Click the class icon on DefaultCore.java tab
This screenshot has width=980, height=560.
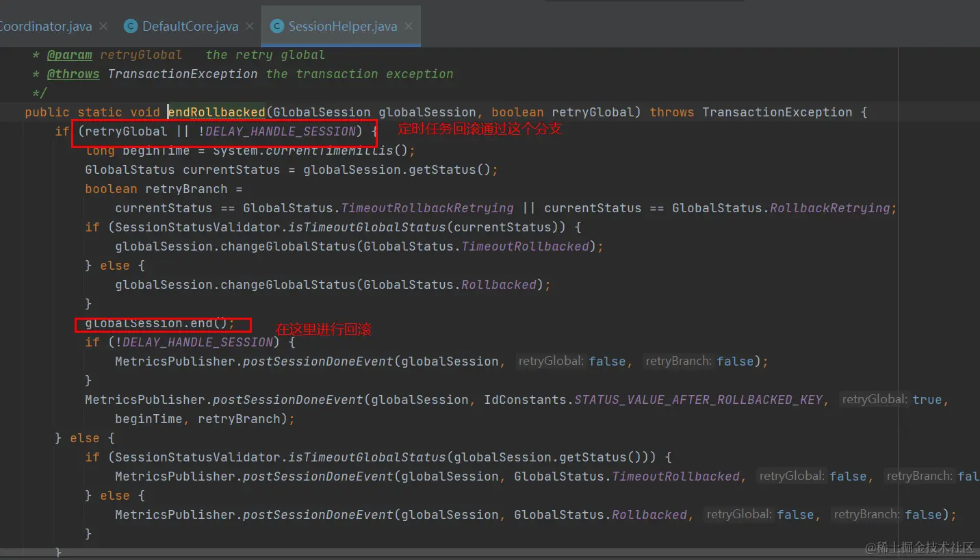130,27
